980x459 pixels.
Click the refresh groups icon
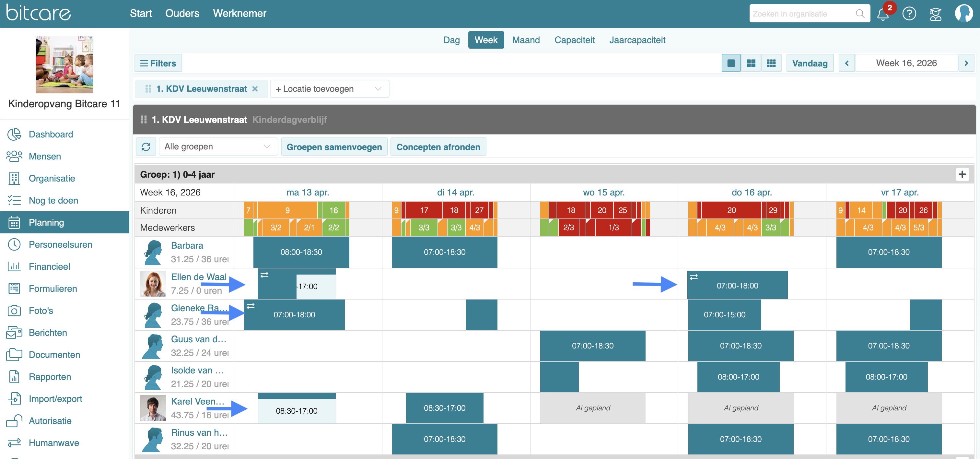pyautogui.click(x=146, y=147)
